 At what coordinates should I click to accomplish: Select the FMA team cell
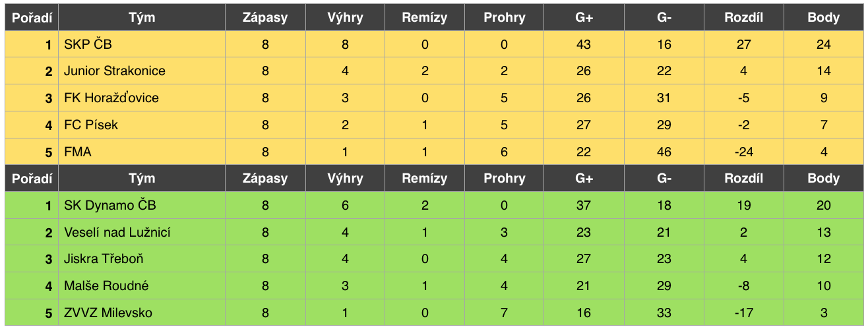(142, 152)
